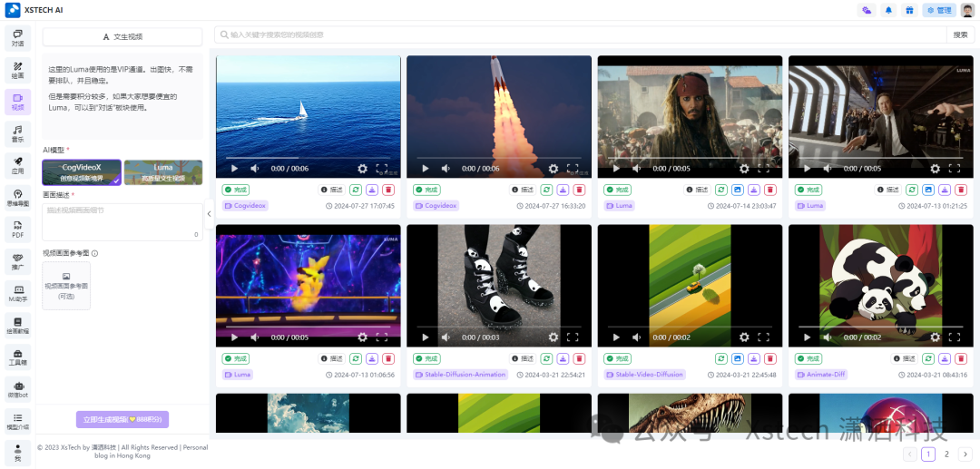
Task: Select the Luma AI model
Action: 163,172
